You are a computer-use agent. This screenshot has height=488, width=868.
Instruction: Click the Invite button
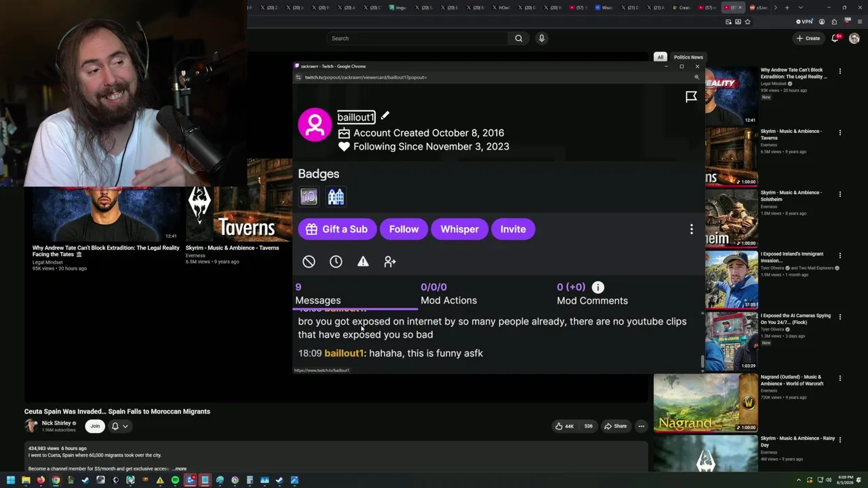click(513, 229)
